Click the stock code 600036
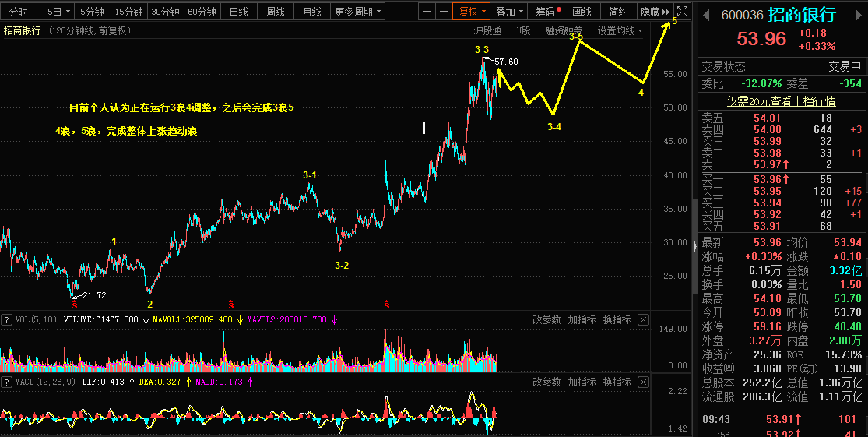 (x=743, y=16)
